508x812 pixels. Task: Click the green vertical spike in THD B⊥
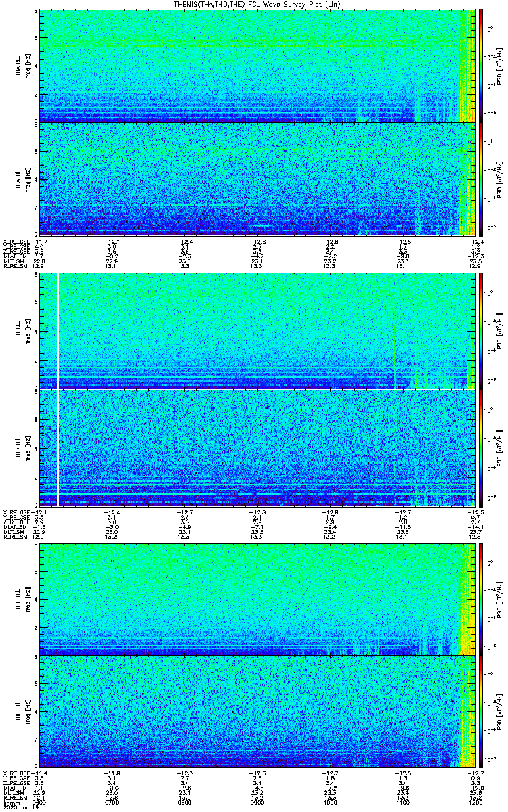394,355
